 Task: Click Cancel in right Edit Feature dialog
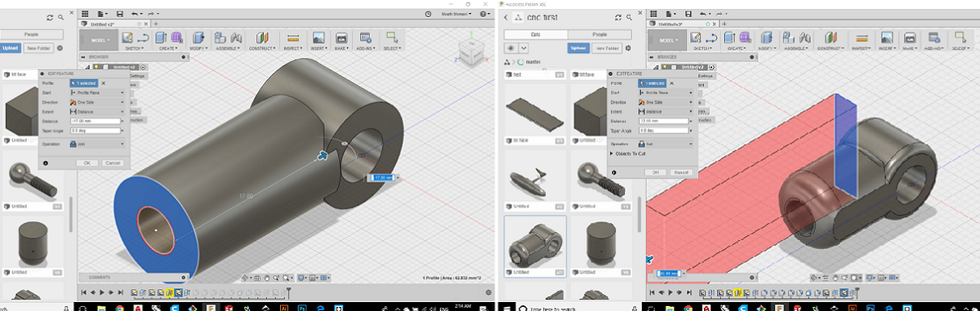pyautogui.click(x=680, y=172)
